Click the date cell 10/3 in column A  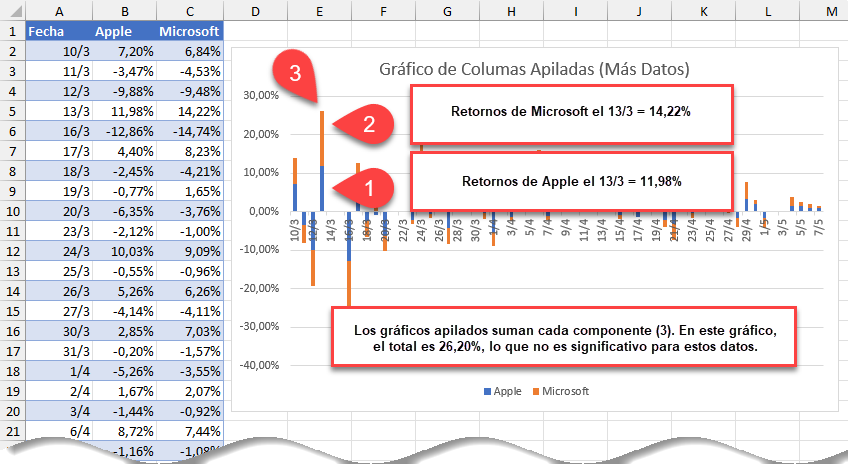pyautogui.click(x=58, y=51)
